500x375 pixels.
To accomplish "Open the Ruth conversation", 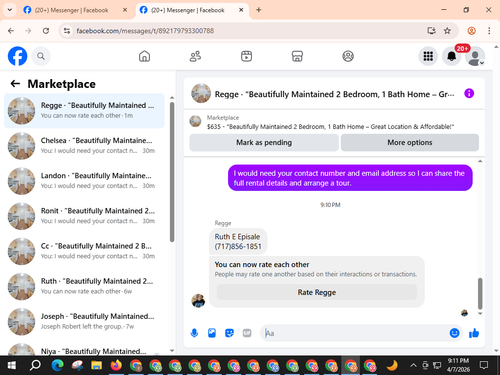I will tap(84, 286).
